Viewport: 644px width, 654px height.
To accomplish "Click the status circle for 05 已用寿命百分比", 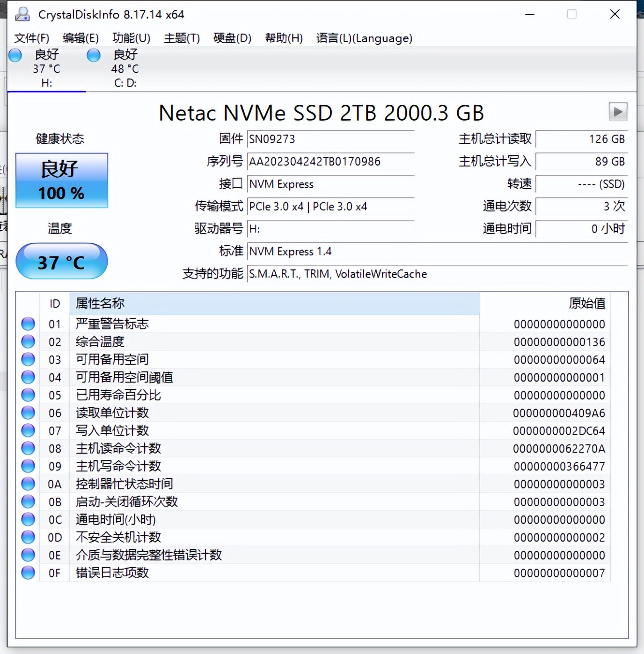I will [x=28, y=394].
